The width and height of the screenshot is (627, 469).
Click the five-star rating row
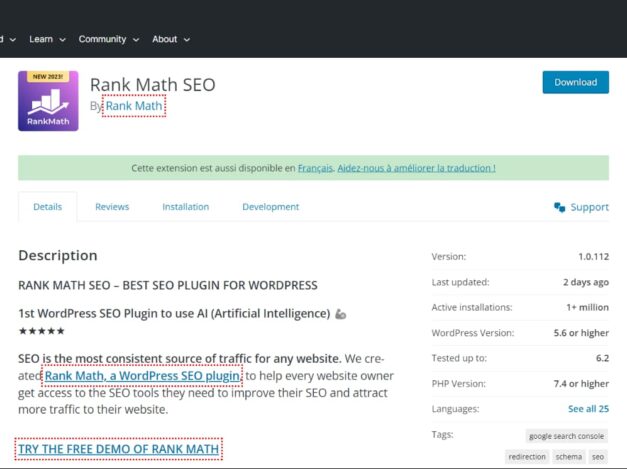tap(42, 331)
